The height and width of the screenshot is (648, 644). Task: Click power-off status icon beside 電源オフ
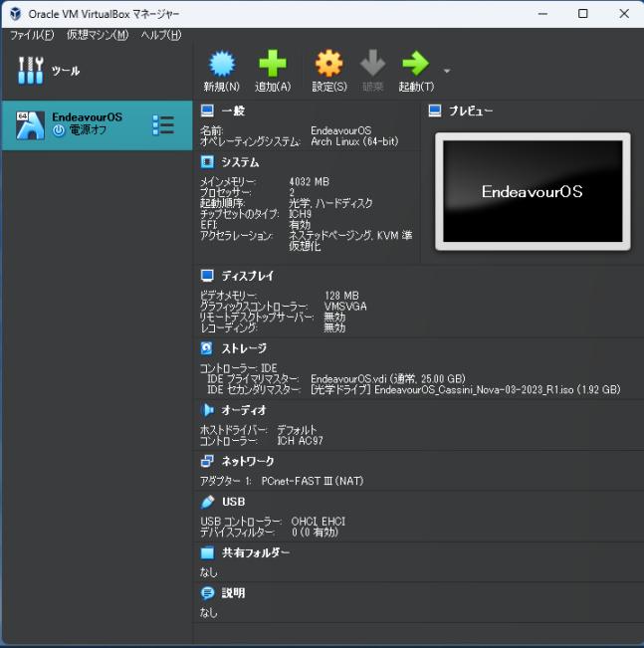pos(59,130)
